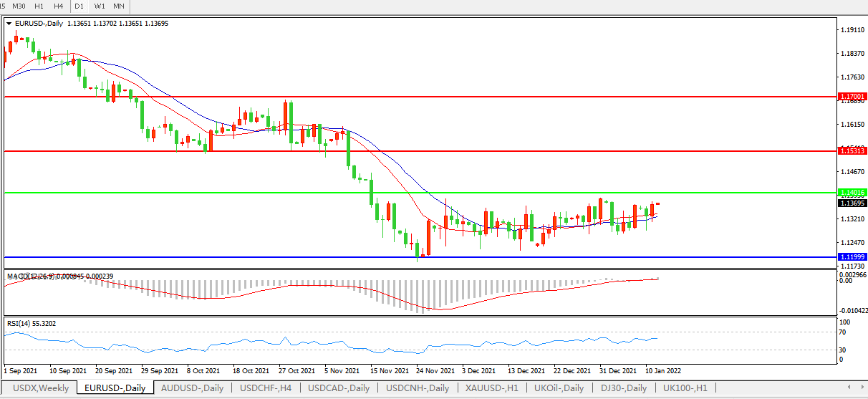Open the USDCAD-,Daily chart tab
Image resolution: width=868 pixels, height=399 pixels.
(339, 388)
